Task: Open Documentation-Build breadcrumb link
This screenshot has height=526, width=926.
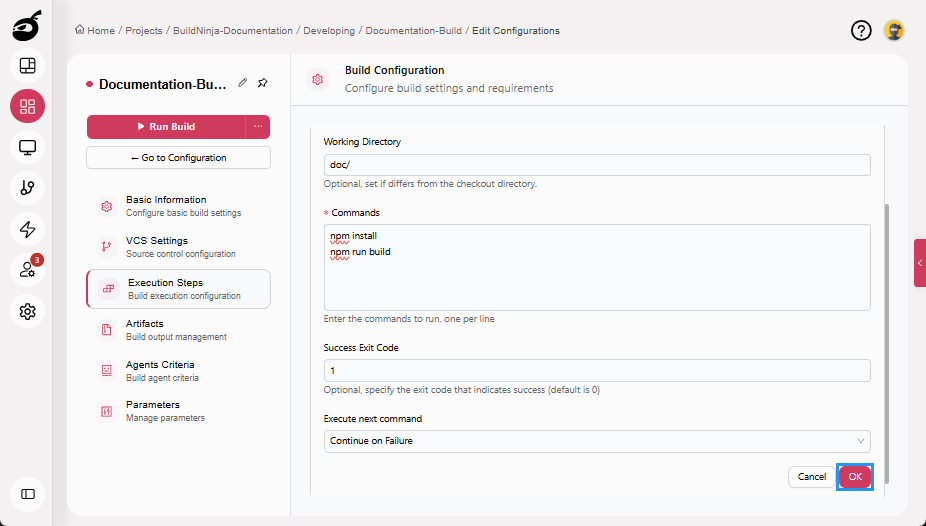Action: click(x=413, y=31)
